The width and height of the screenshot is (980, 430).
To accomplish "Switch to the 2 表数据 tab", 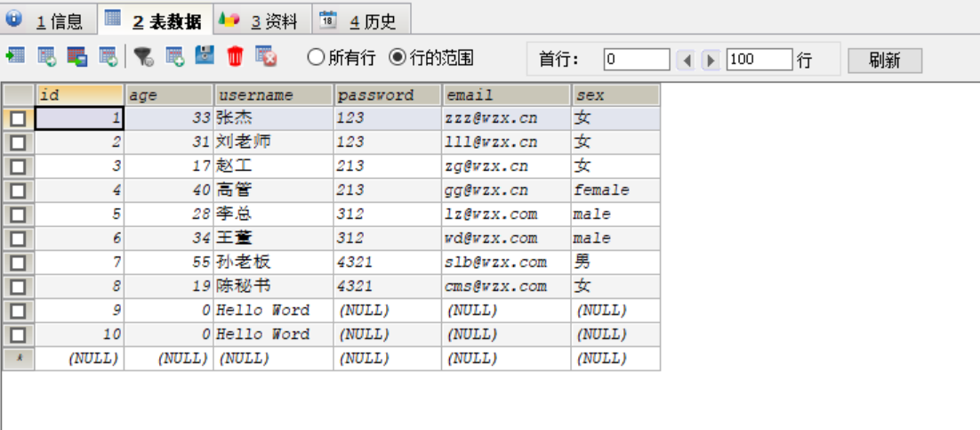I will [155, 19].
